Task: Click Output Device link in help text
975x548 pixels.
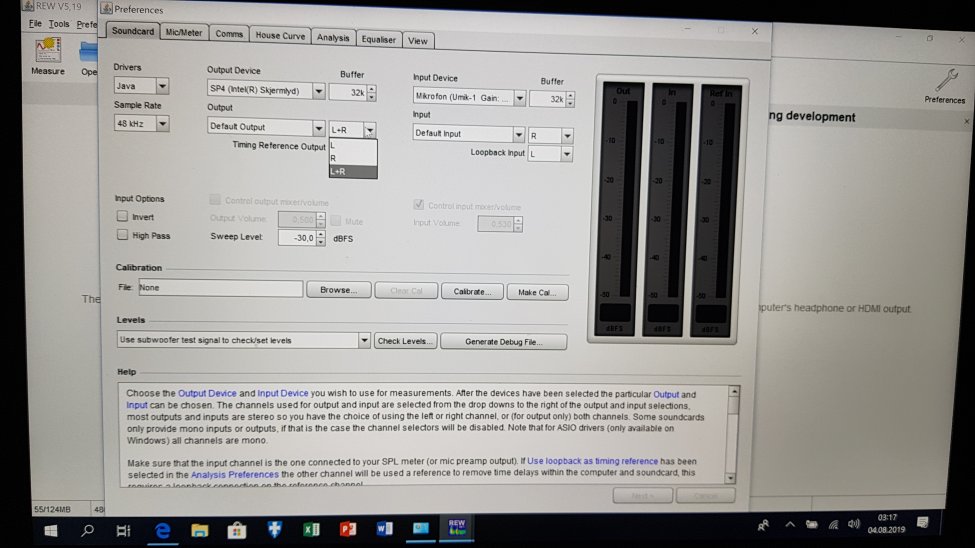Action: (207, 393)
